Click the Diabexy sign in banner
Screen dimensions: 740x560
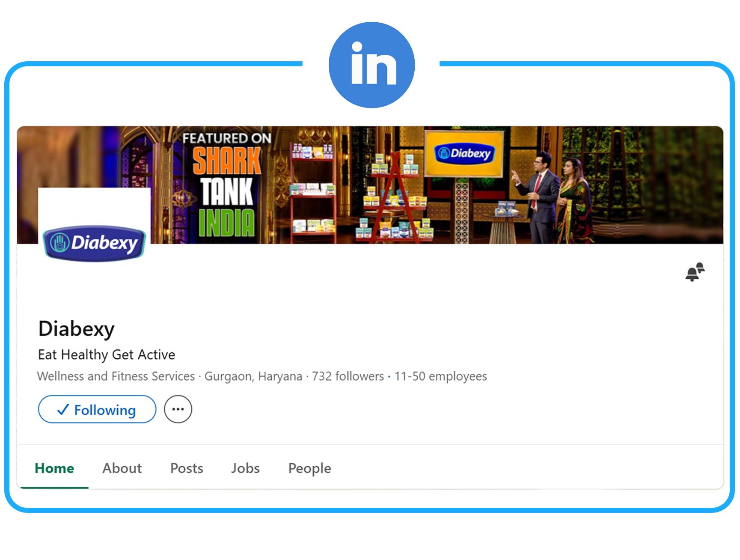pos(464,153)
